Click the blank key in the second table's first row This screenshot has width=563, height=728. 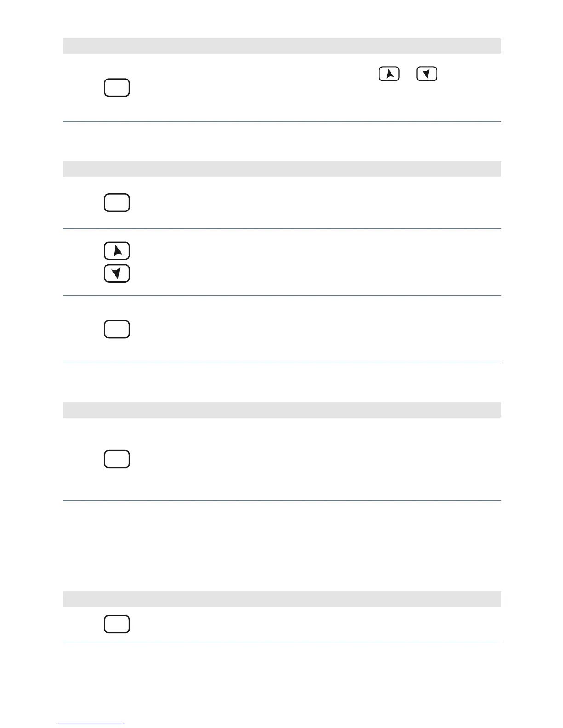tap(117, 203)
